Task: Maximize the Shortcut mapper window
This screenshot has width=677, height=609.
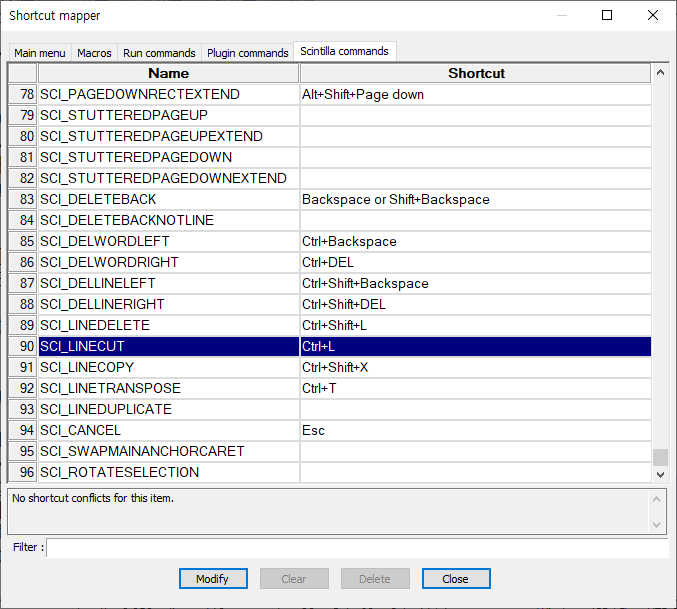Action: click(x=607, y=15)
